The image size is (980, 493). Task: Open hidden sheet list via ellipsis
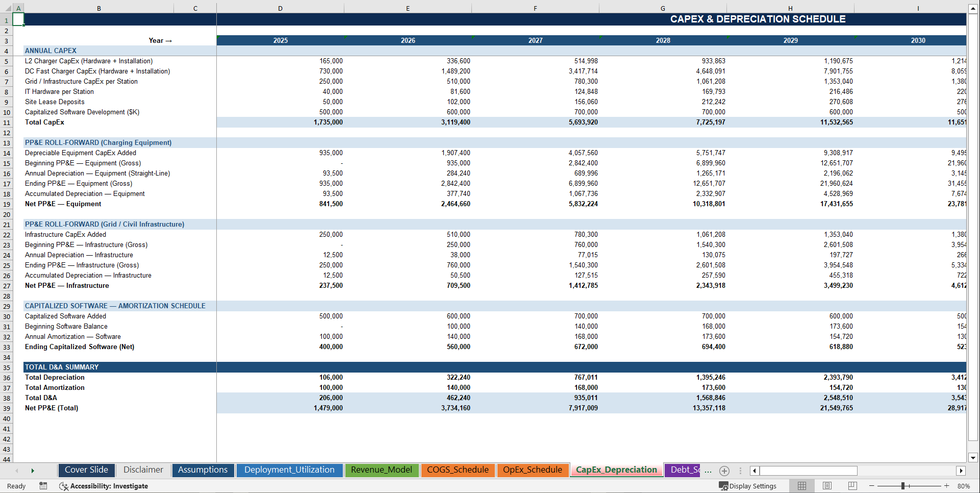click(708, 471)
